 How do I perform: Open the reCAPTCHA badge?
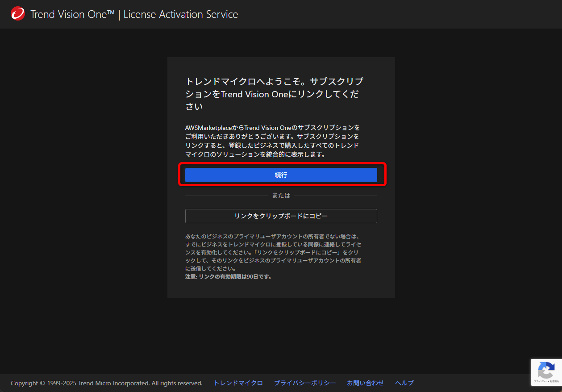tap(546, 372)
